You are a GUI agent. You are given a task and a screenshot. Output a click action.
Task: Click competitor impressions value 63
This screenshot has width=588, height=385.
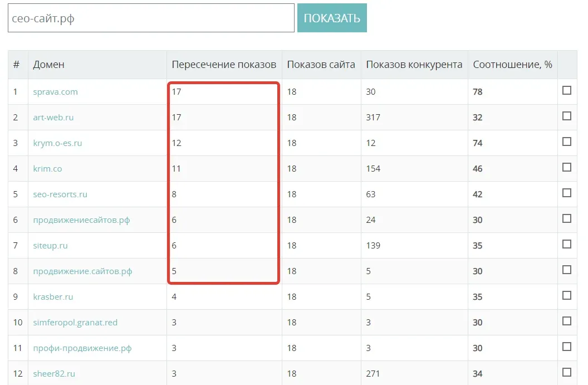(370, 194)
